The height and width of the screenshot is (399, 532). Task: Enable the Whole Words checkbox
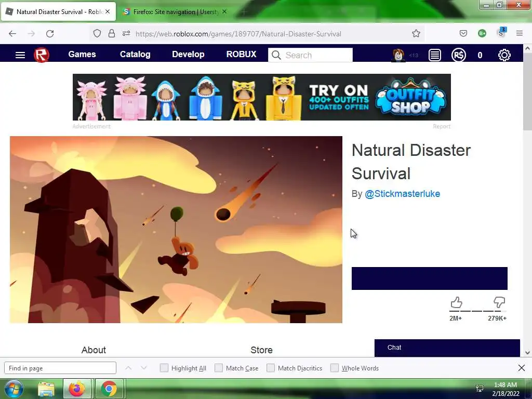click(x=335, y=368)
